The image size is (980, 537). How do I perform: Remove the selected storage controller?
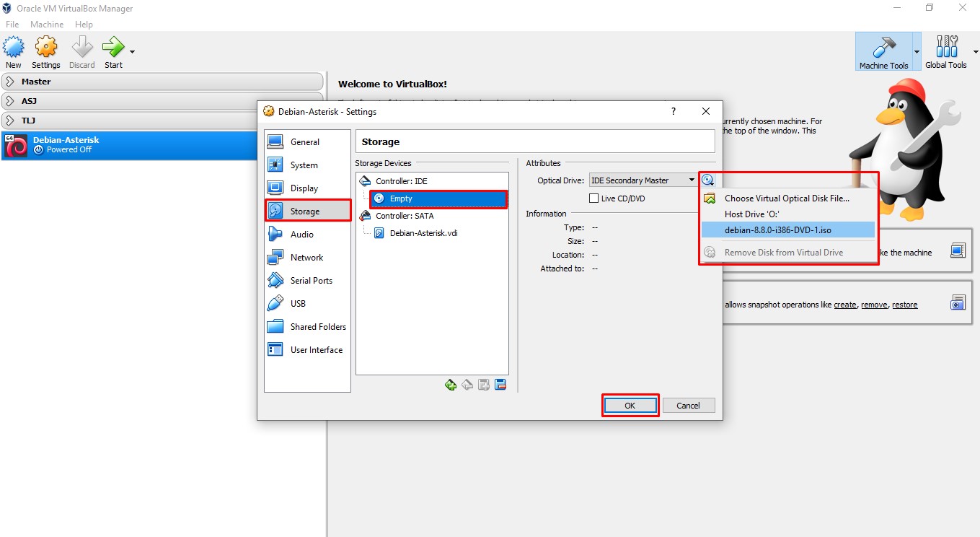click(x=467, y=385)
